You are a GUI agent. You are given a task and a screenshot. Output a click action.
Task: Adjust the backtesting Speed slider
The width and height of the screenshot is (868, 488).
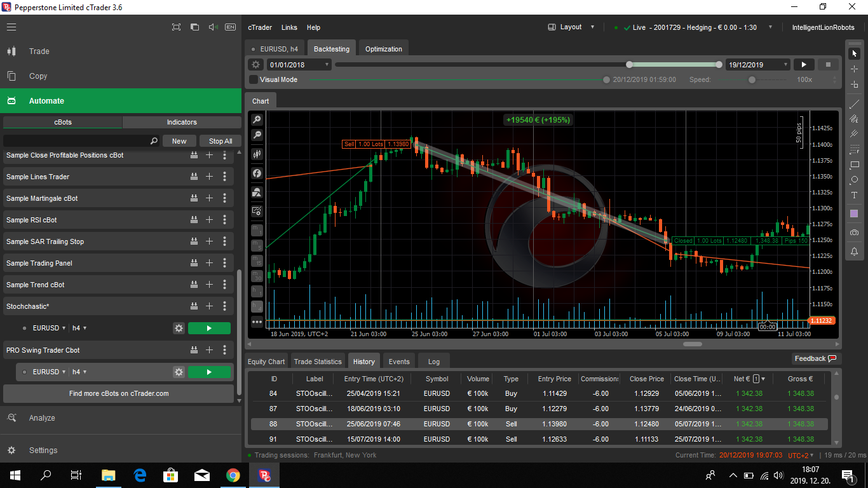coord(752,79)
